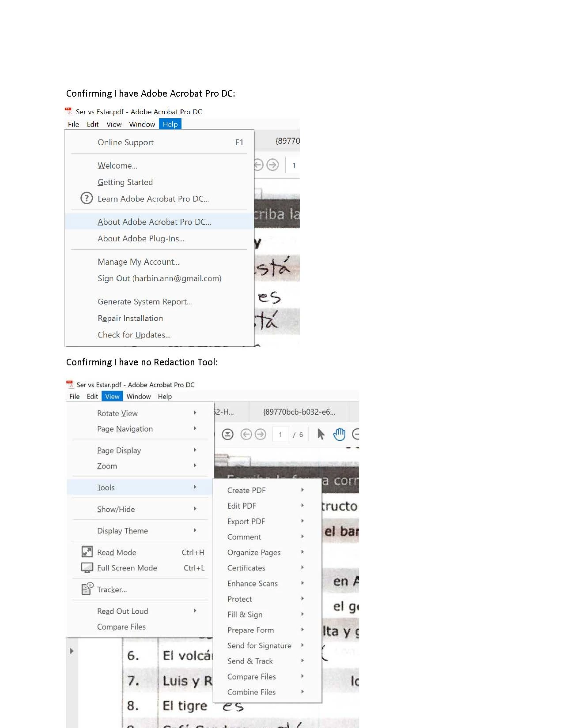Click the grayed previous-view arrow before the 1 / 6 field
Viewport: 563px width, 728px height.
246,435
